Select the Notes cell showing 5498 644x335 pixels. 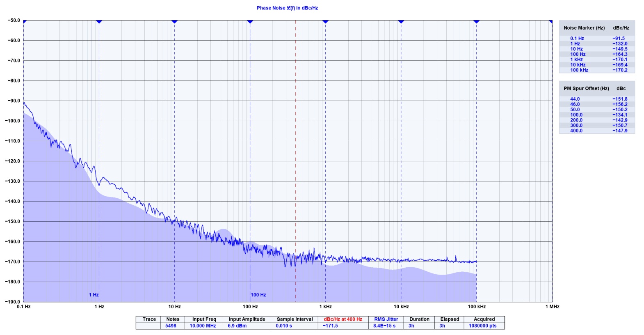tap(171, 326)
